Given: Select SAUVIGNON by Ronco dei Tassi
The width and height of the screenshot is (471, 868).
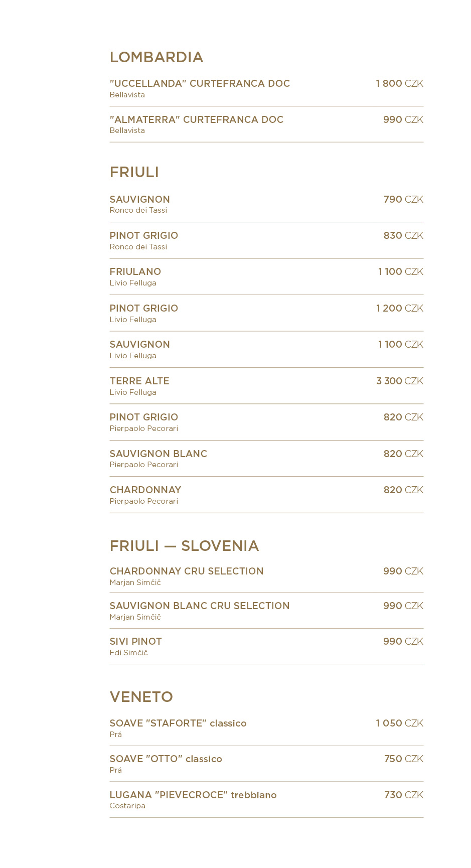Looking at the screenshot, I should point(266,204).
